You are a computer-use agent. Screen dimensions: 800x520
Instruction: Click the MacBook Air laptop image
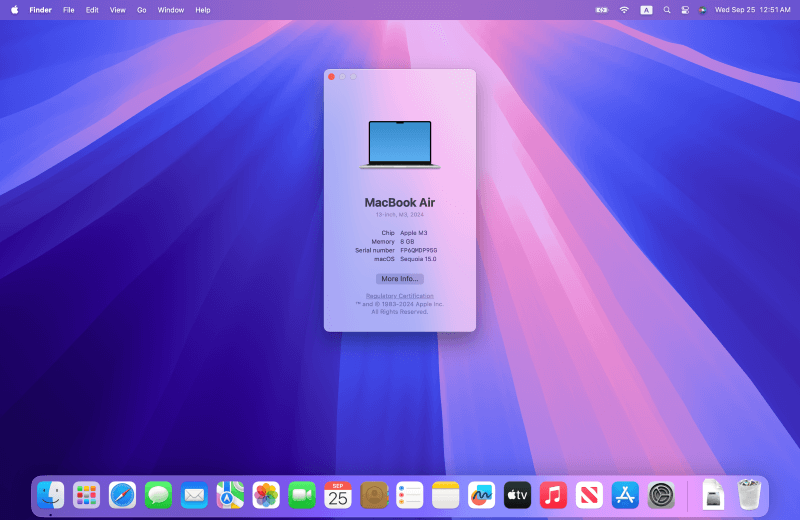click(x=399, y=144)
